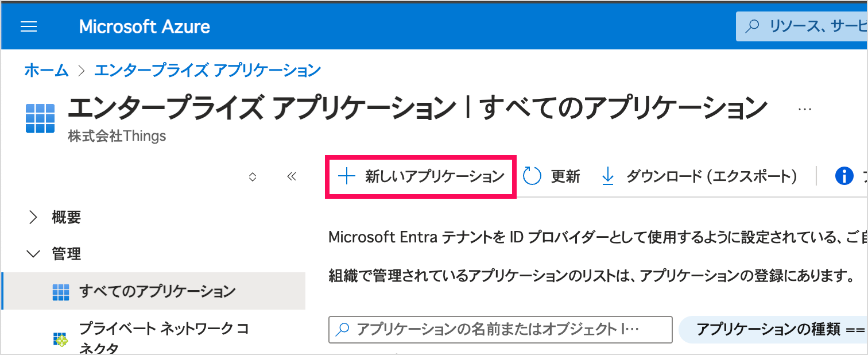Refresh the list with 更新 icon

(533, 177)
